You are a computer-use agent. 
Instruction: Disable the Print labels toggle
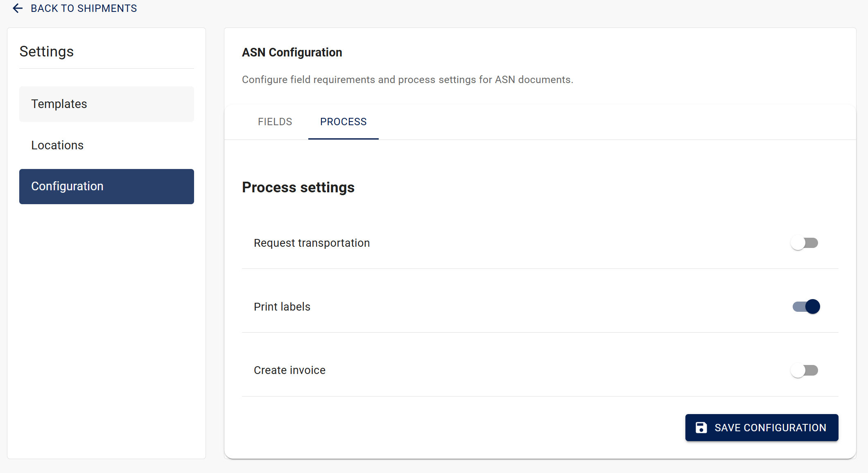806,306
